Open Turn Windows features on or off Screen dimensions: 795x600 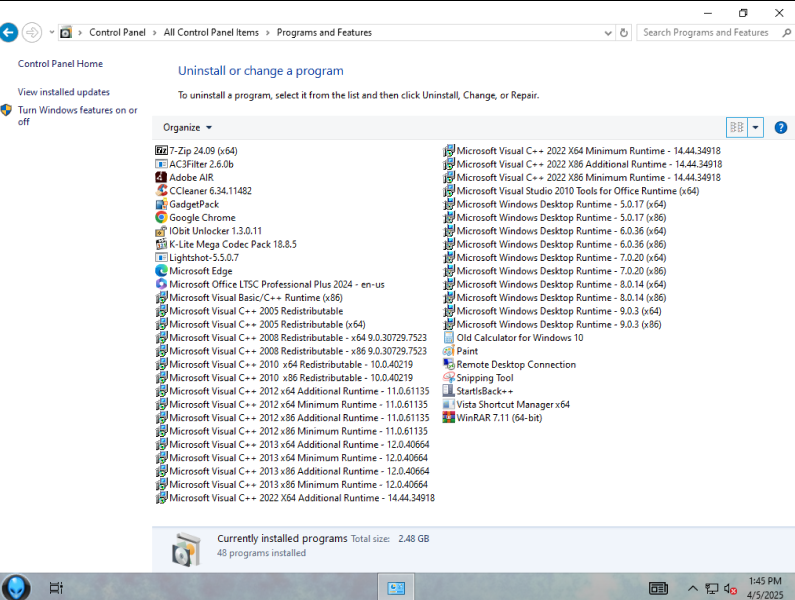[x=78, y=116]
